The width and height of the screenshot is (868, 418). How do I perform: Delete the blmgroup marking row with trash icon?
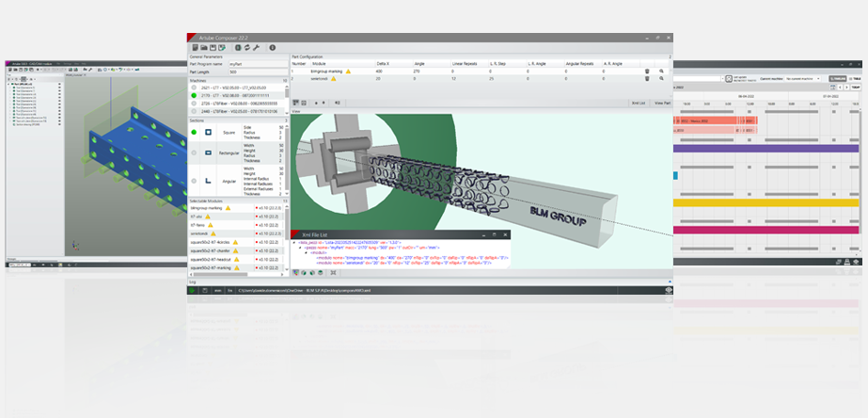point(646,71)
